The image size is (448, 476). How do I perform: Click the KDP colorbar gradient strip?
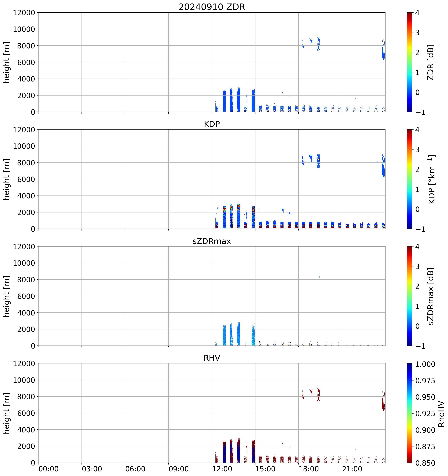tap(410, 179)
